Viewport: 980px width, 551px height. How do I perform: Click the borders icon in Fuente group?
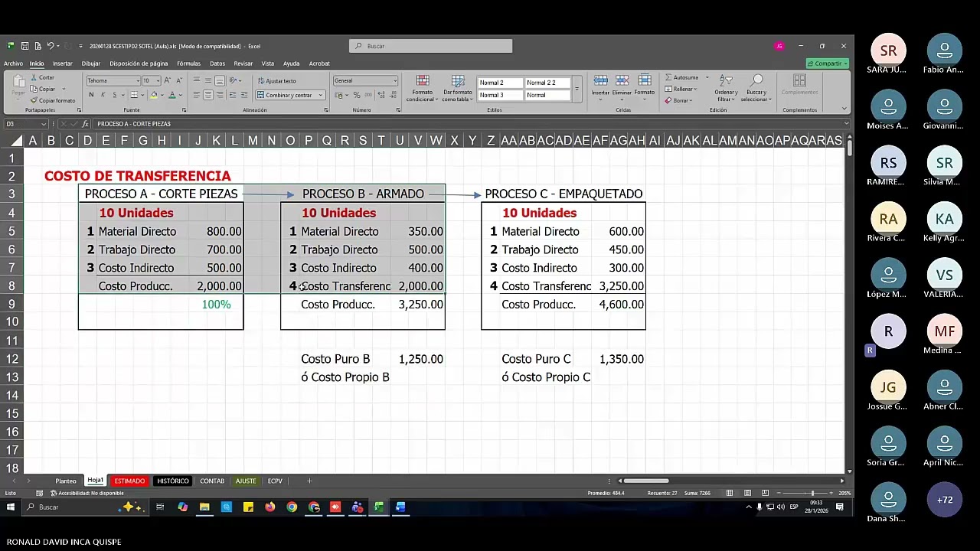[133, 95]
